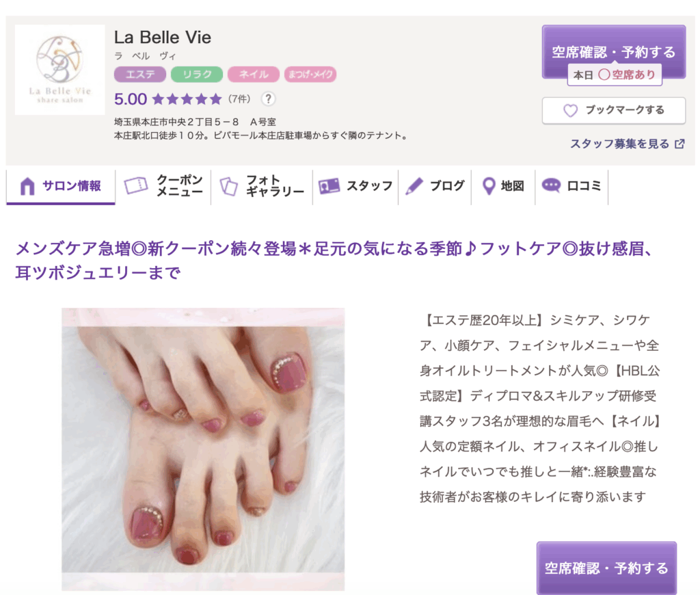Open the スタッフ tab

pyautogui.click(x=355, y=186)
